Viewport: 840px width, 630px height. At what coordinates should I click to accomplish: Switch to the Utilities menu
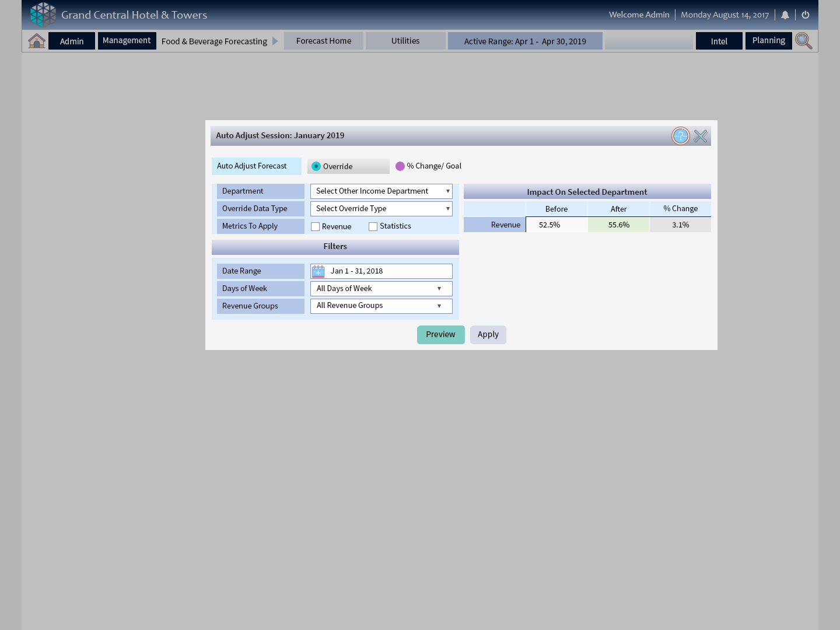pyautogui.click(x=405, y=41)
